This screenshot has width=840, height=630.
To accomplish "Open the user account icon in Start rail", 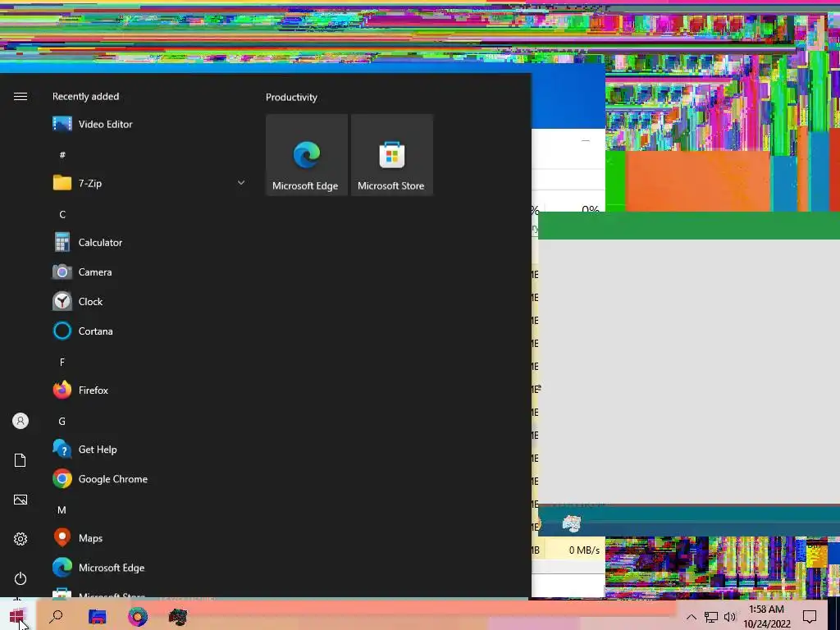I will coord(21,421).
